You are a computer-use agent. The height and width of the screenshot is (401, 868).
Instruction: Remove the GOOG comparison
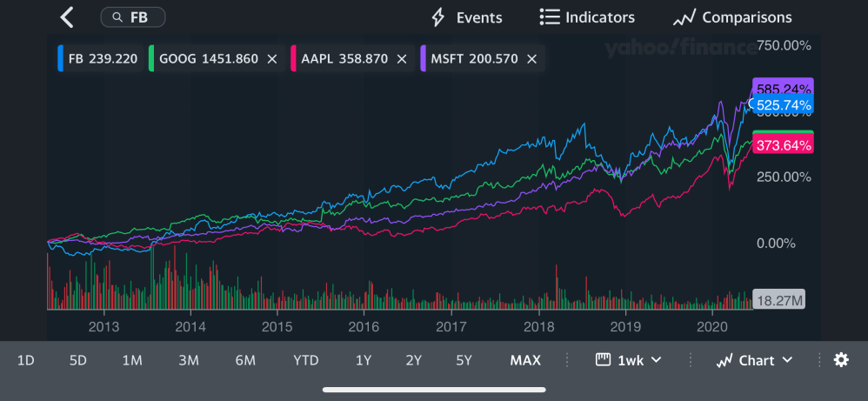point(272,59)
